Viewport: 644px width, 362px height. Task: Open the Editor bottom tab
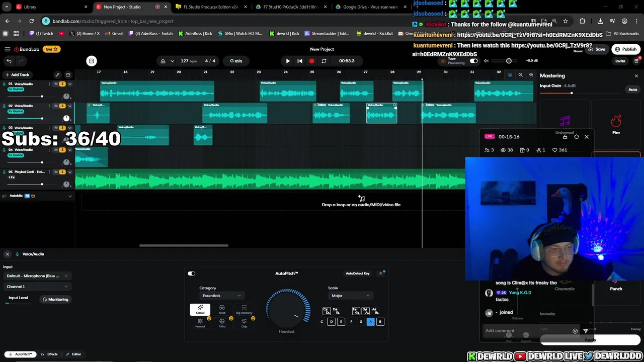(73, 354)
